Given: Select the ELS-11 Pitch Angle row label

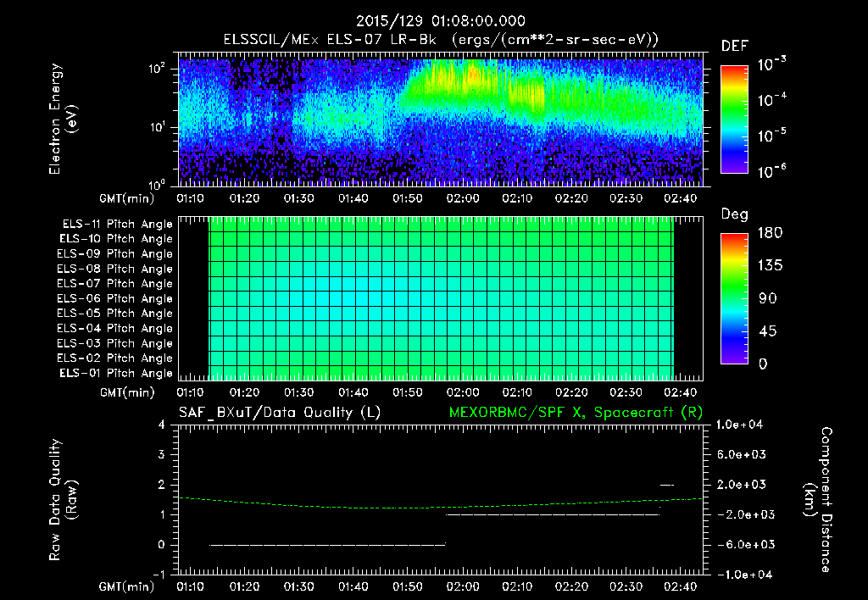Looking at the screenshot, I should click(117, 225).
